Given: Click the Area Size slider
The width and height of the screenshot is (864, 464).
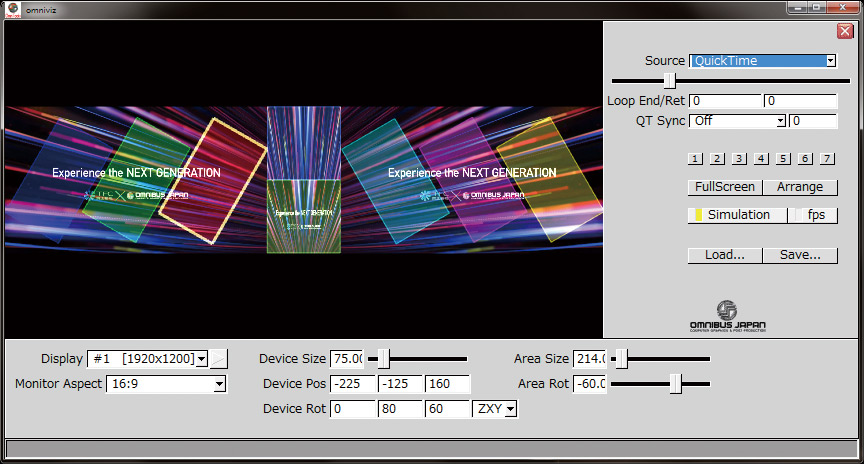Looking at the screenshot, I should point(661,359).
